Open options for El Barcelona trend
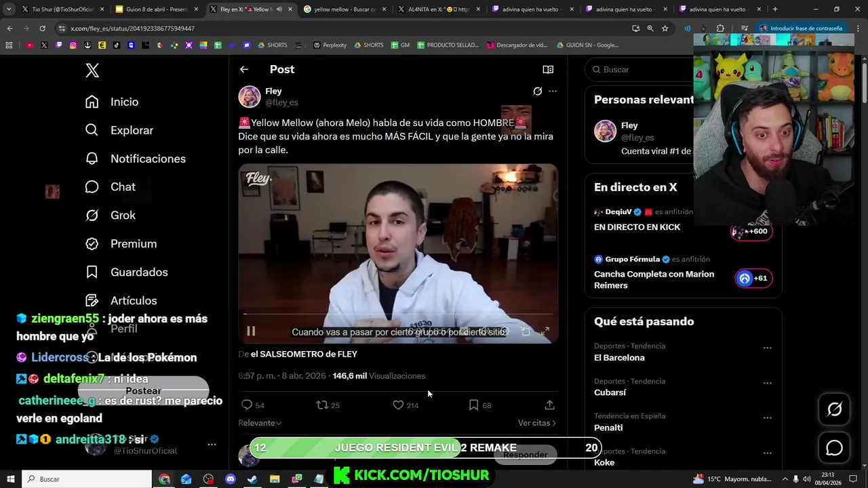The width and height of the screenshot is (868, 488). tap(767, 348)
